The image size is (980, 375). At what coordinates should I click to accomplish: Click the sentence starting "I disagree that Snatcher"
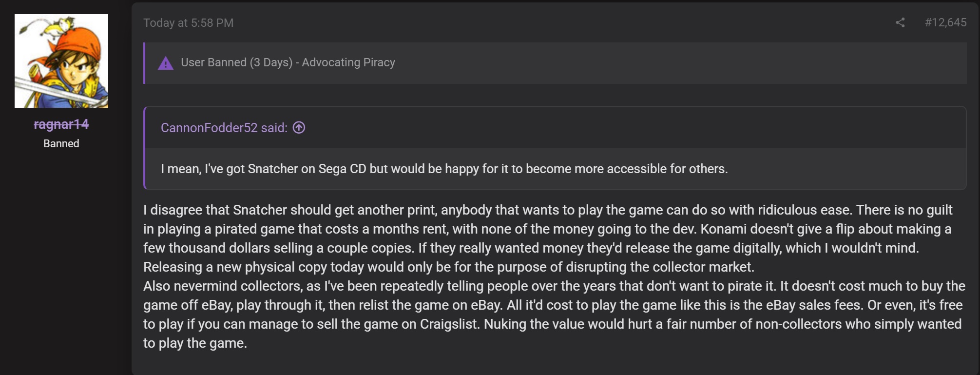(x=497, y=210)
